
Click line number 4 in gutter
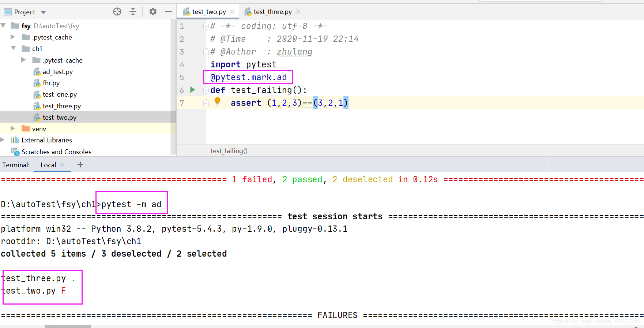click(182, 65)
